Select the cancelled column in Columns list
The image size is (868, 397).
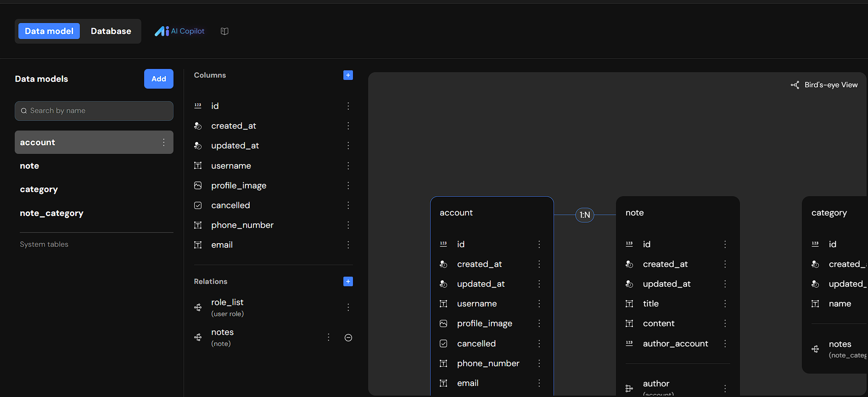point(230,205)
